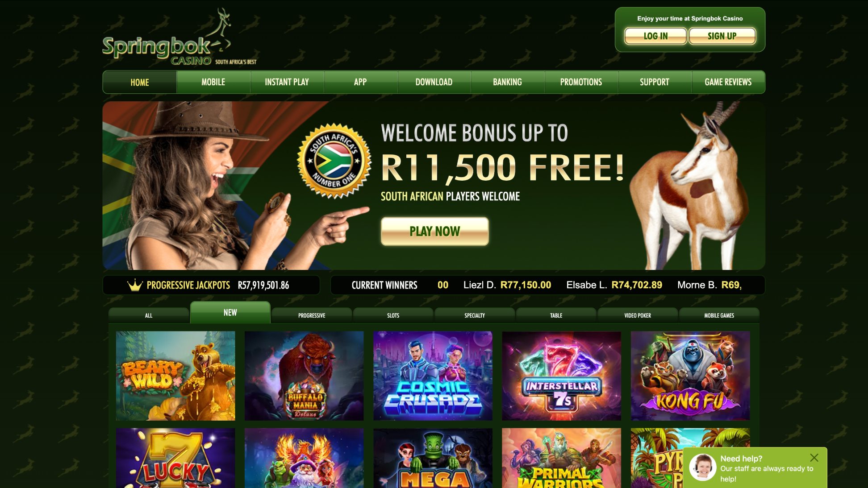Click the Play Now banner button
Image resolution: width=868 pixels, height=488 pixels.
[434, 231]
